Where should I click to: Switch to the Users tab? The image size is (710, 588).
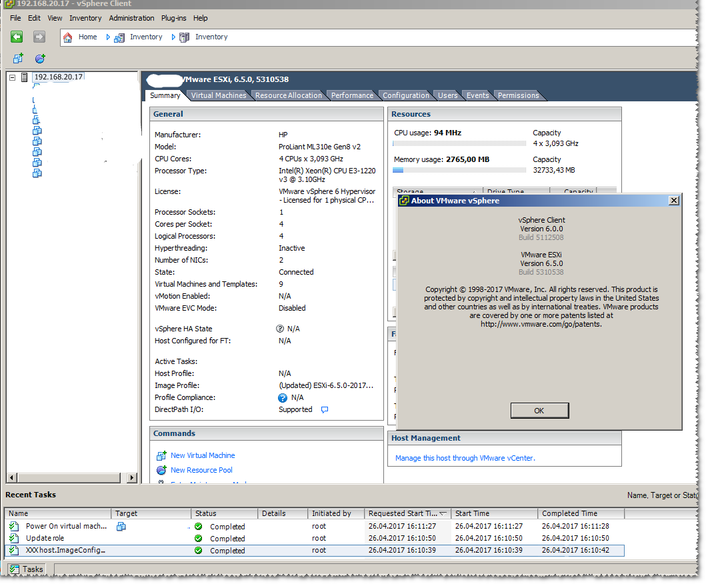point(447,95)
